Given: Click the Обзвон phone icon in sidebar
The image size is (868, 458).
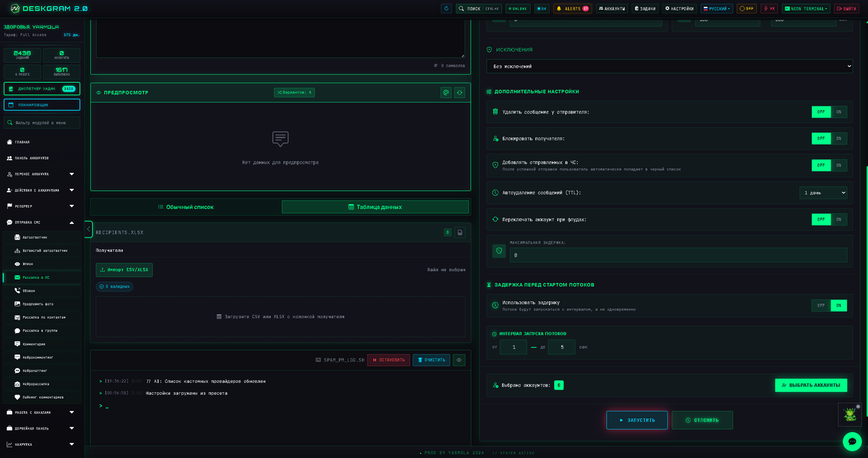Looking at the screenshot, I should 17,290.
